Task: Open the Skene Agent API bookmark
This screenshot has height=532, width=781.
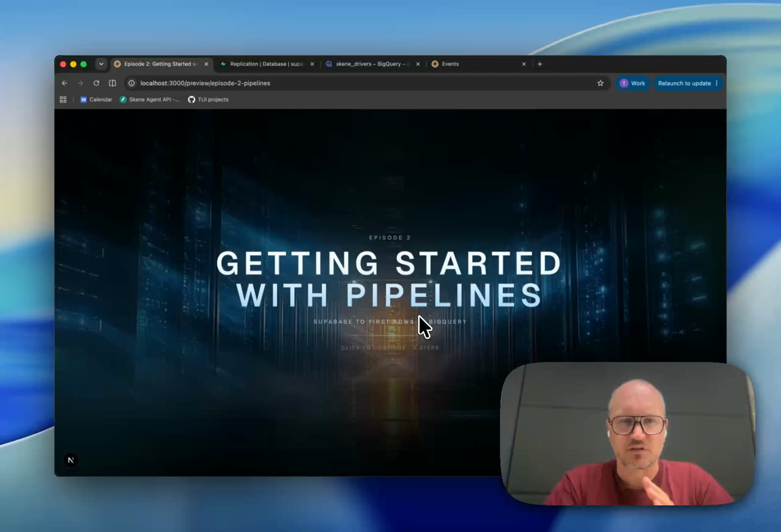Action: coord(149,99)
